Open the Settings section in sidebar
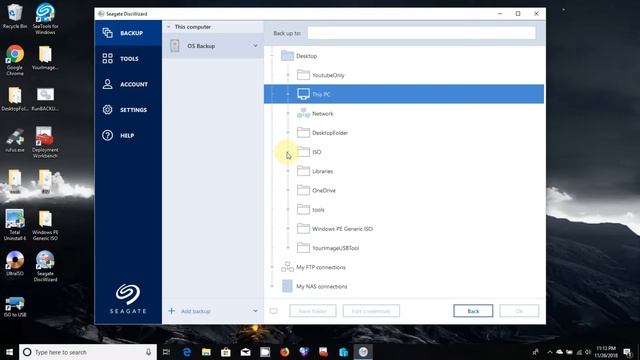The width and height of the screenshot is (640, 360). coord(128,110)
